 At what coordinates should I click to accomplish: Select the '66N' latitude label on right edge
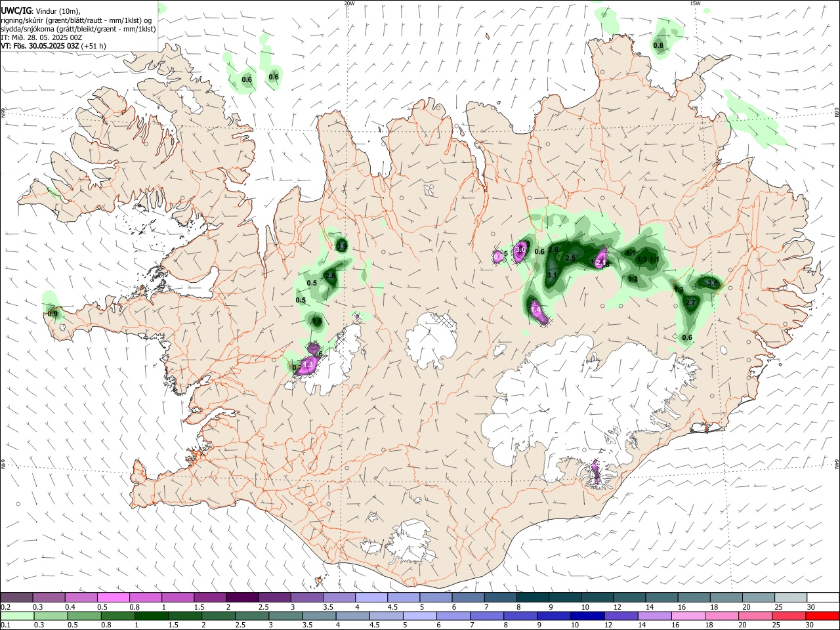837,112
